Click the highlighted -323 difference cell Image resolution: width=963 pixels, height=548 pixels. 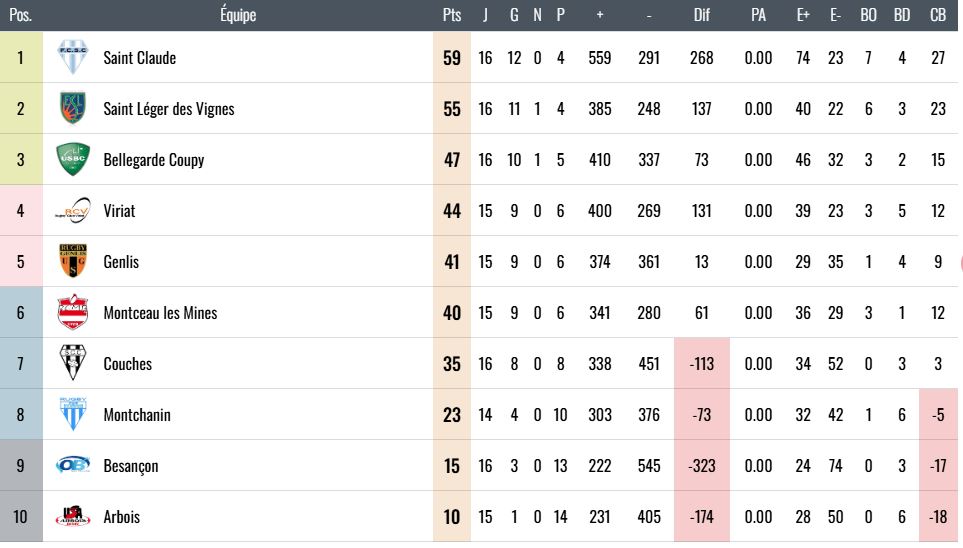pos(702,465)
